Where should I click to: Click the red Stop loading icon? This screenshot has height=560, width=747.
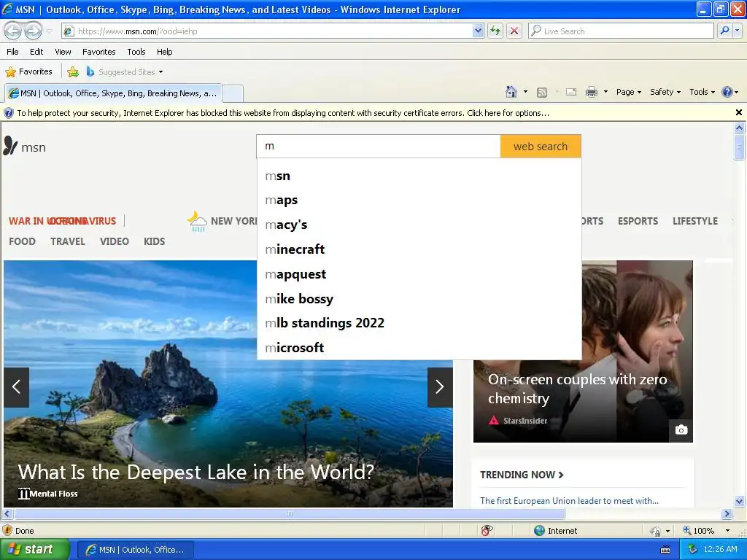[x=514, y=31]
